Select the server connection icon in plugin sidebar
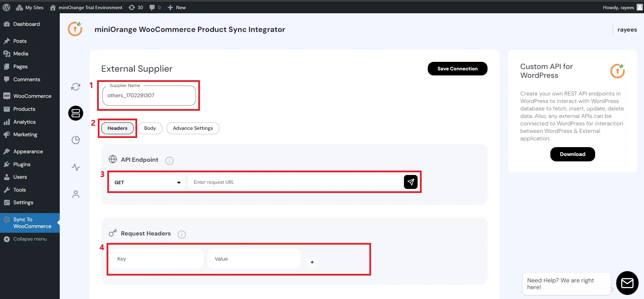Viewport: 644px width, 299px height. point(76,113)
